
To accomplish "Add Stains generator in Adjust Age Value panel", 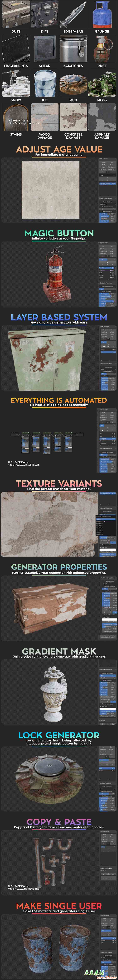I will click(104, 167).
